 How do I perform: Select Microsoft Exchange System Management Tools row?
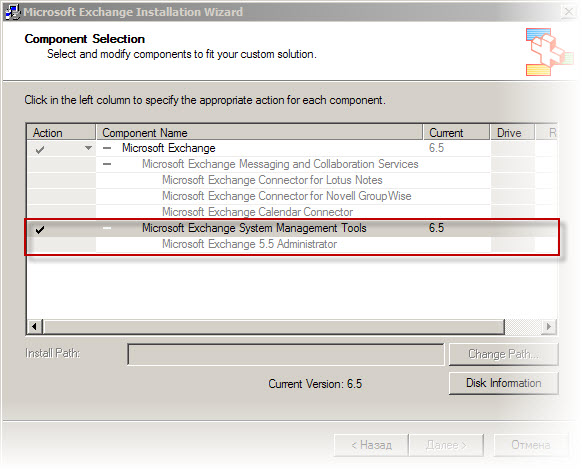[292, 228]
